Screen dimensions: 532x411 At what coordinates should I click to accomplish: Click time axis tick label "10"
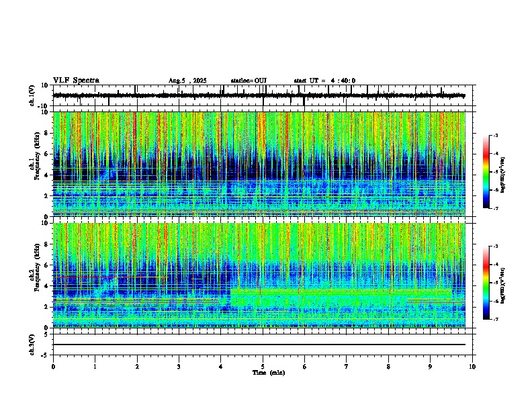click(x=472, y=367)
